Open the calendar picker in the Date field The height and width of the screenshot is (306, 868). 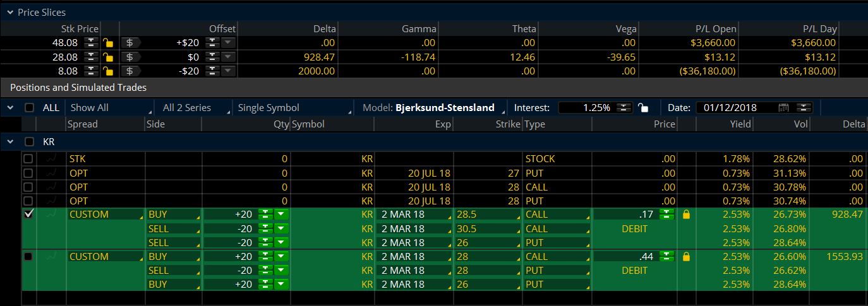click(784, 108)
